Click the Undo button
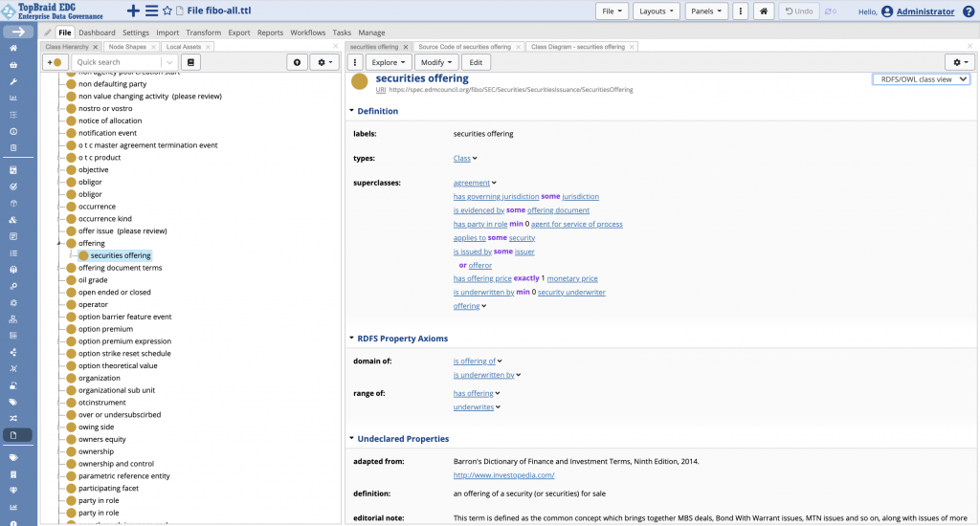 click(x=799, y=11)
